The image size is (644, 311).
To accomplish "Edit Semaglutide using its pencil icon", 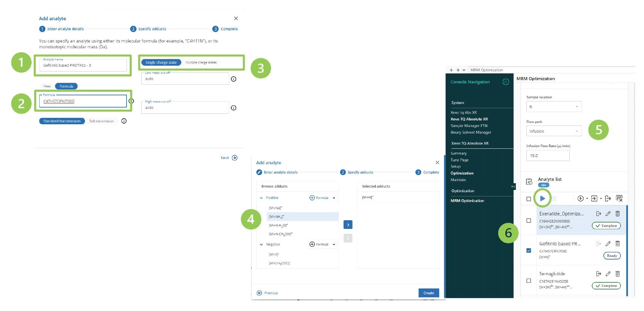I will (608, 274).
